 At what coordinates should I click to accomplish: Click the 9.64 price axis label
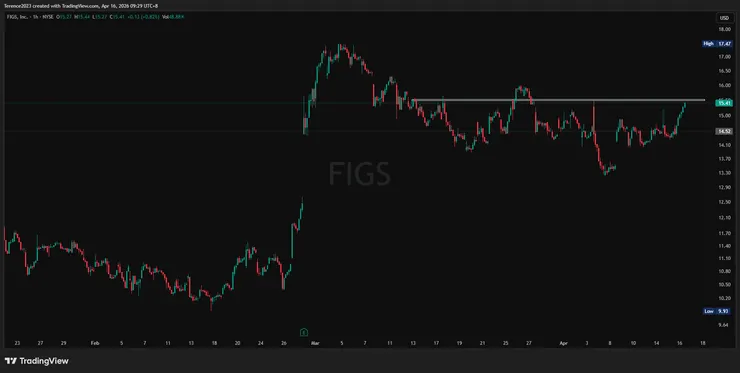coord(724,325)
